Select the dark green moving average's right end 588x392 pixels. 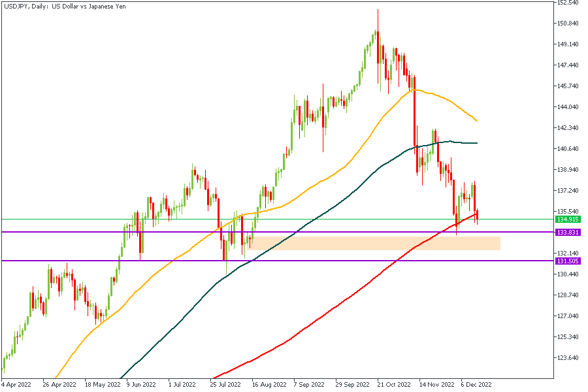point(476,143)
